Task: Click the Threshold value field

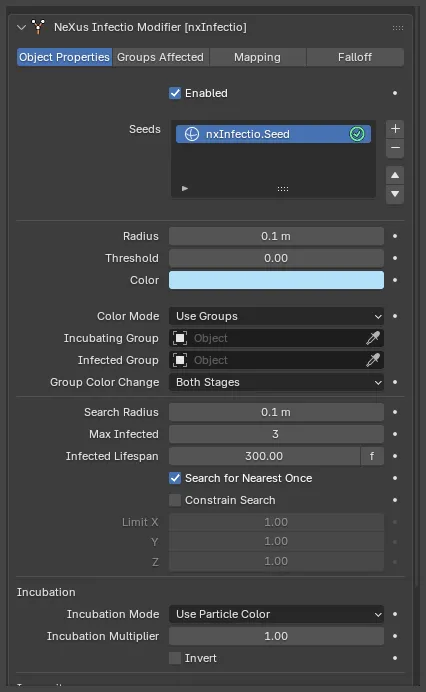Action: (x=276, y=258)
